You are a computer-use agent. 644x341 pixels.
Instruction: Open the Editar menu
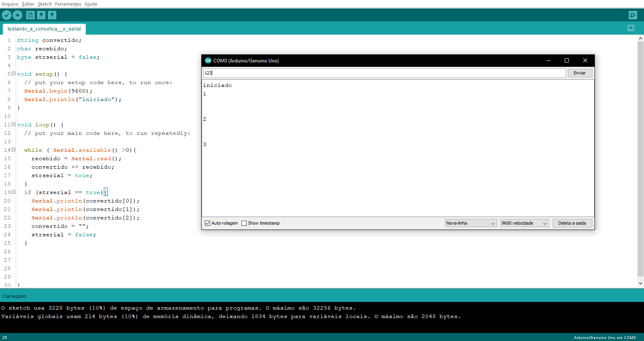click(x=28, y=4)
